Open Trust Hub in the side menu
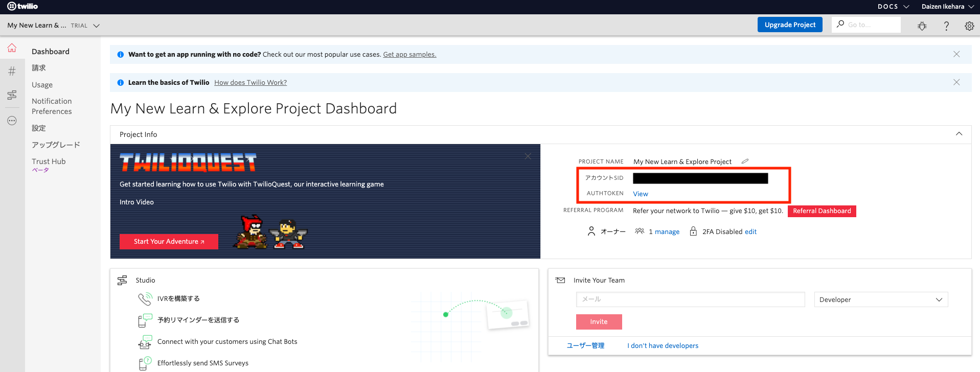Screen dimensions: 980x372 (x=49, y=161)
